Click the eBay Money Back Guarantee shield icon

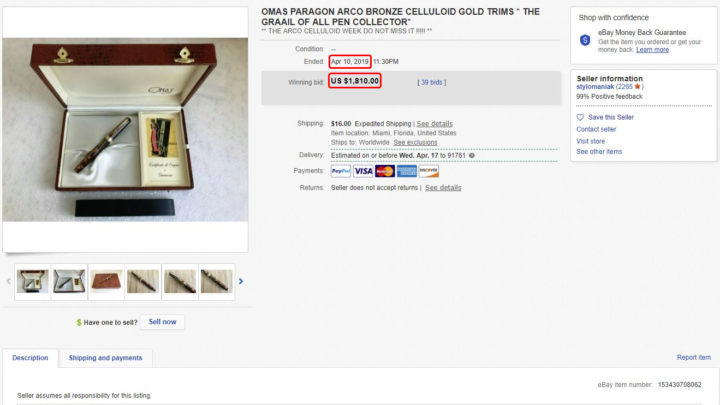(x=585, y=40)
